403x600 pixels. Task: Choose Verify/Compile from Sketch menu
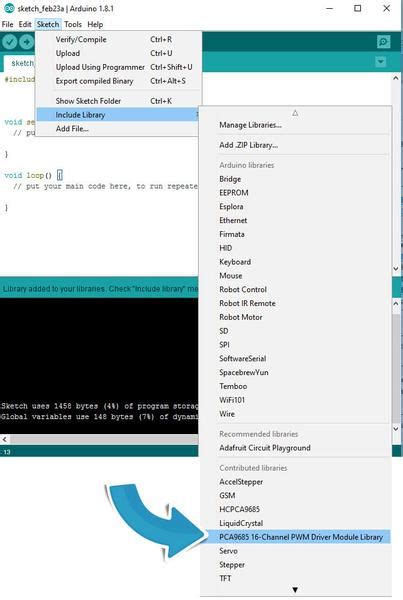(x=119, y=39)
